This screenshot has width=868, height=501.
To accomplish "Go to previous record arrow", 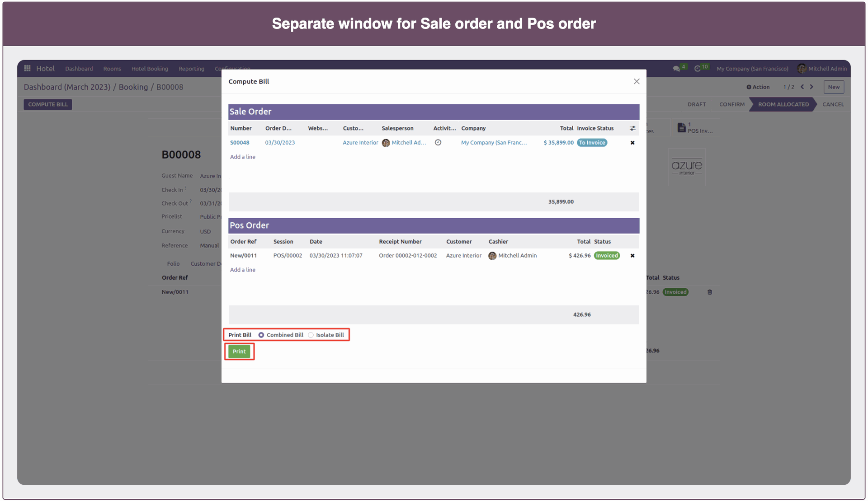I will pyautogui.click(x=802, y=87).
